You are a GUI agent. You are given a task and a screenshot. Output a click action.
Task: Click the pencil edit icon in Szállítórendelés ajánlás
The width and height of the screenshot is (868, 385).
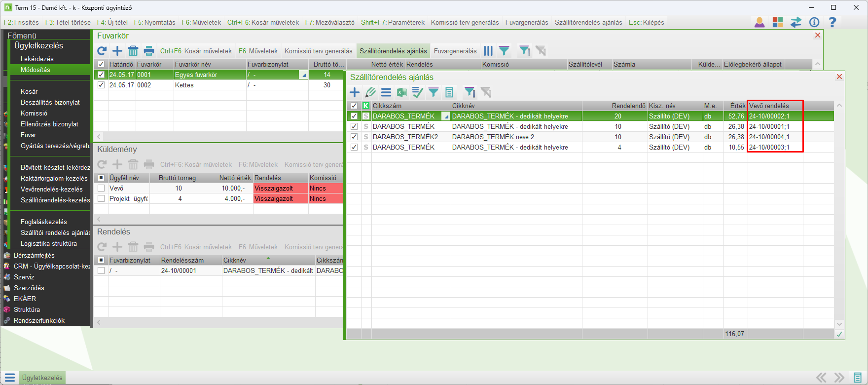370,92
